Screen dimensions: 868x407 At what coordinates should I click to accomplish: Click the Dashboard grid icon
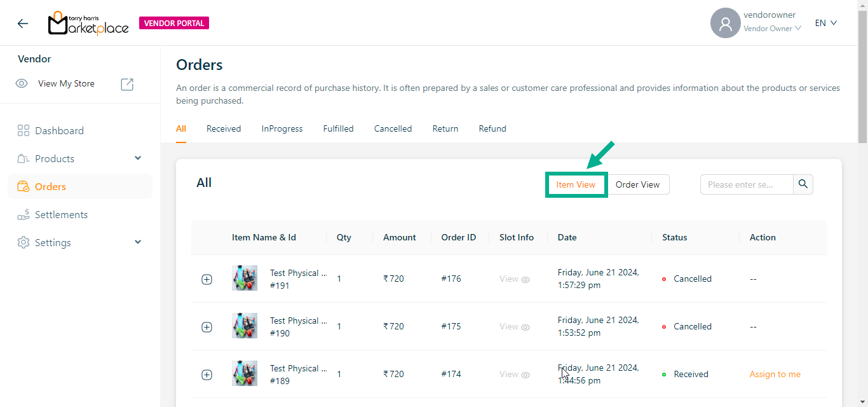tap(24, 131)
